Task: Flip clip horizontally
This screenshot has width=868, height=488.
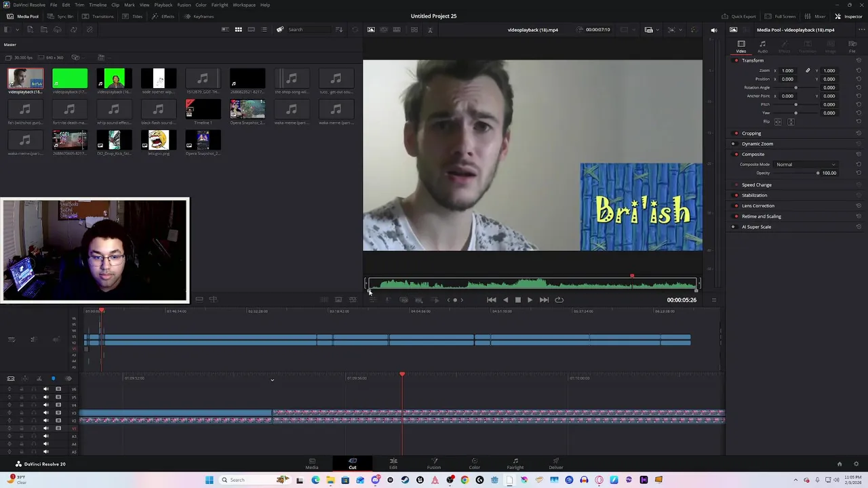Action: click(778, 122)
